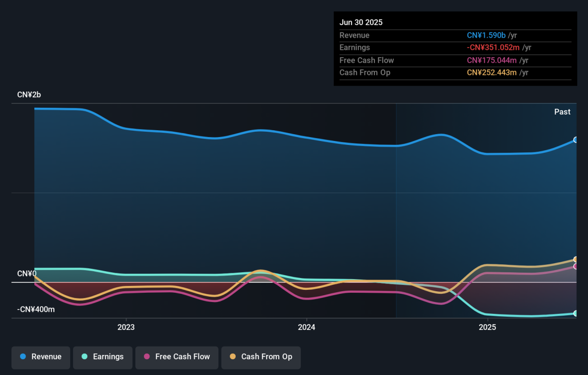Viewport: 588px width, 375px height.
Task: Click the -CN¥400m axis label
Action: click(x=36, y=309)
